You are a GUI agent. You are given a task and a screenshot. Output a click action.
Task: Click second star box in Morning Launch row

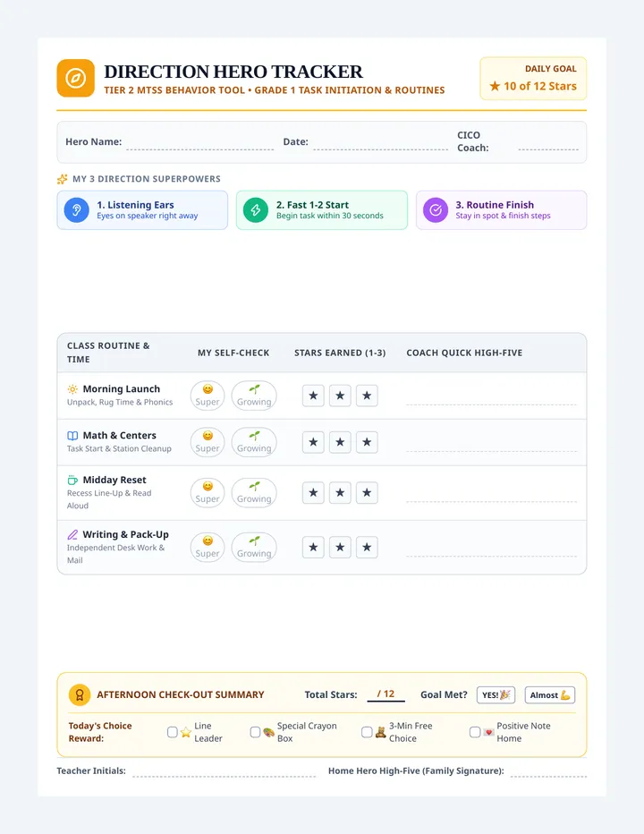coord(340,396)
